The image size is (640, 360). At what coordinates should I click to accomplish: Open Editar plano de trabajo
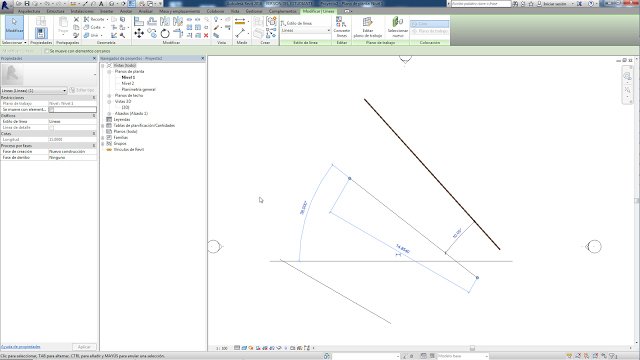[x=367, y=27]
